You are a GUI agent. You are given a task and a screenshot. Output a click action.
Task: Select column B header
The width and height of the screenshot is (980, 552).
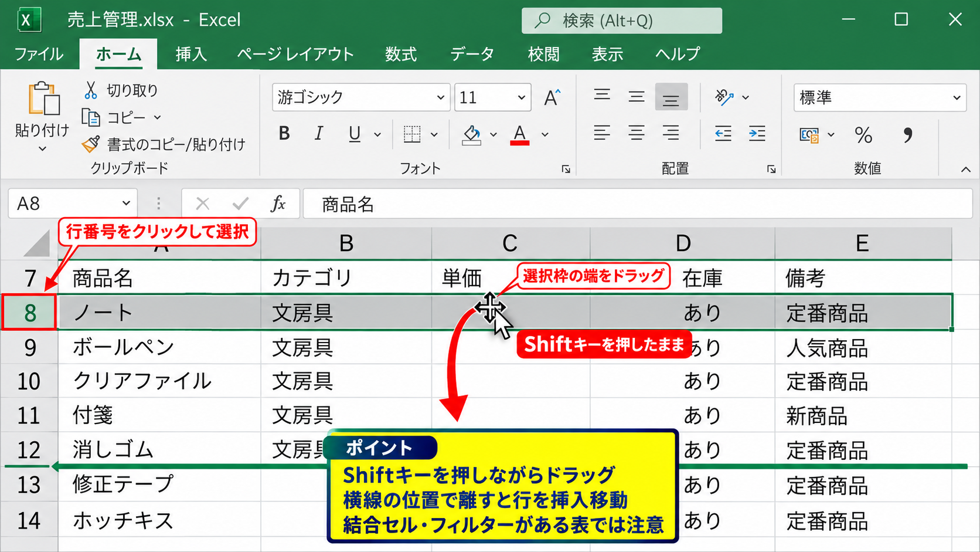tap(346, 243)
